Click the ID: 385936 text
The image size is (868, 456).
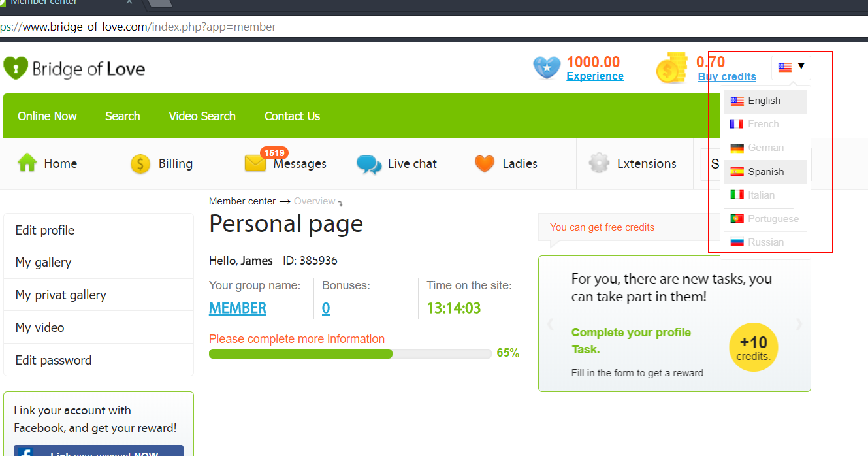coord(310,261)
